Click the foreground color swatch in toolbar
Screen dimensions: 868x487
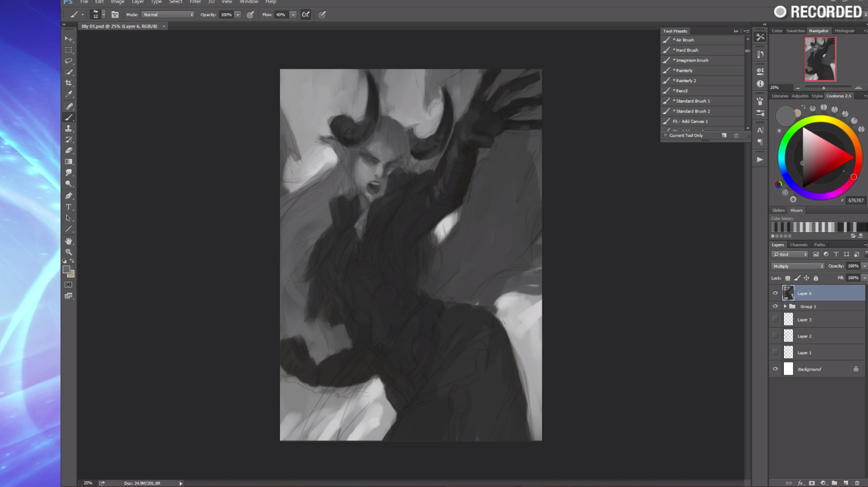[x=66, y=269]
